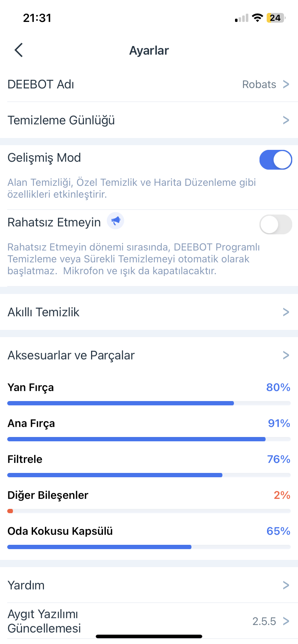Select the Ana Fırça 91% row
This screenshot has width=298, height=644.
(149, 428)
